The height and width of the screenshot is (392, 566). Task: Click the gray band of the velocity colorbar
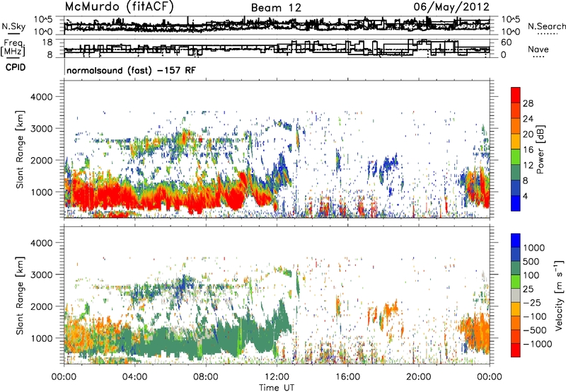pyautogui.click(x=516, y=295)
